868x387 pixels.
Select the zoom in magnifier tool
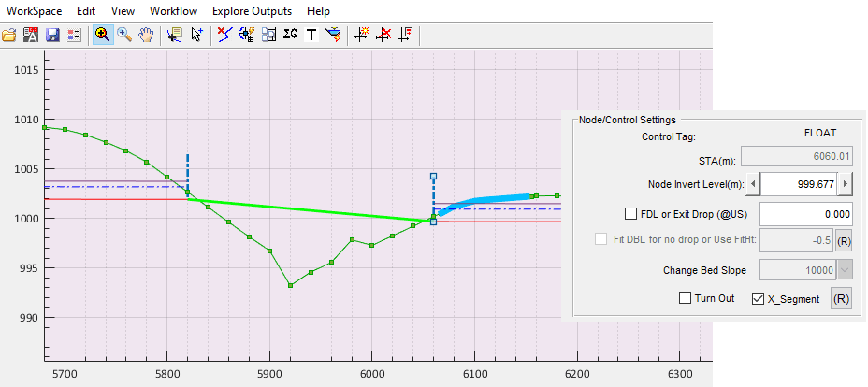tap(102, 35)
